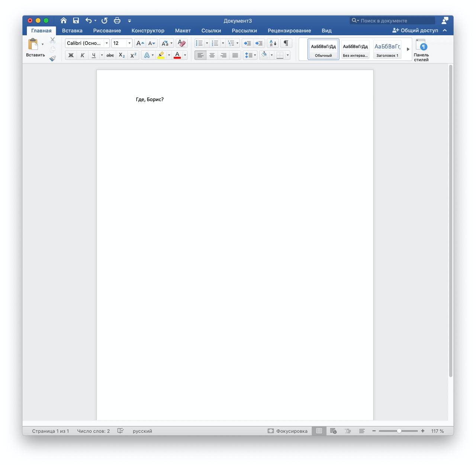The height and width of the screenshot is (465, 476).
Task: Click the Paste clipboard icon
Action: (33, 44)
